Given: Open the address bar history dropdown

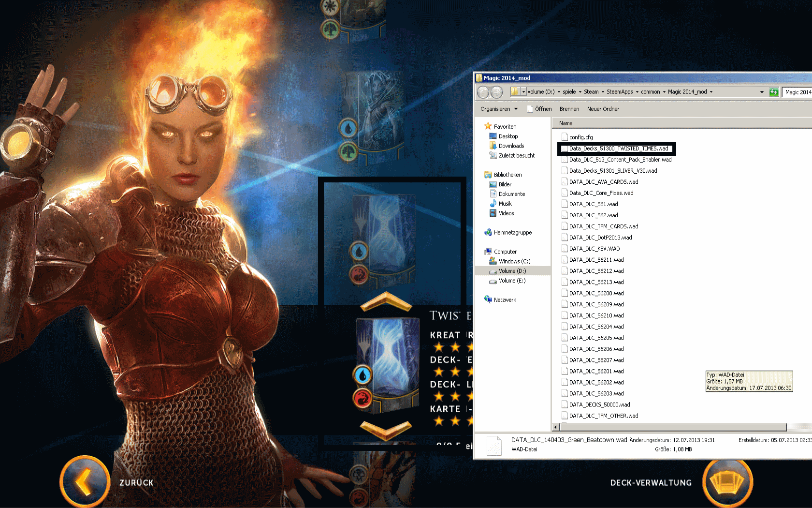Looking at the screenshot, I should pos(762,92).
